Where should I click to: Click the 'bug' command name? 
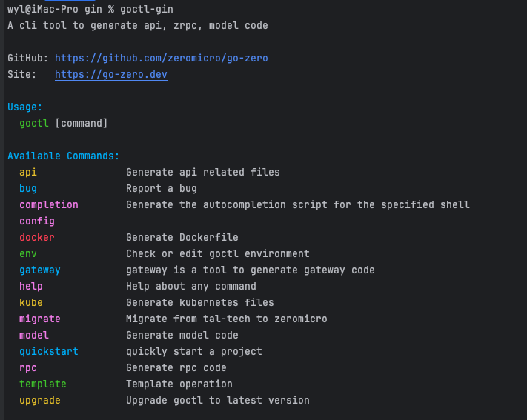click(28, 188)
